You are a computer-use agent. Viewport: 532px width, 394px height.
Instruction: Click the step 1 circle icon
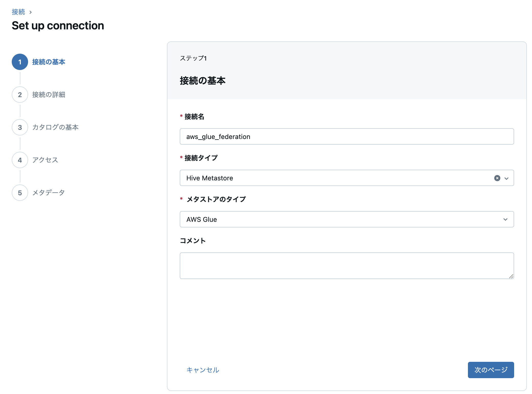coord(20,62)
